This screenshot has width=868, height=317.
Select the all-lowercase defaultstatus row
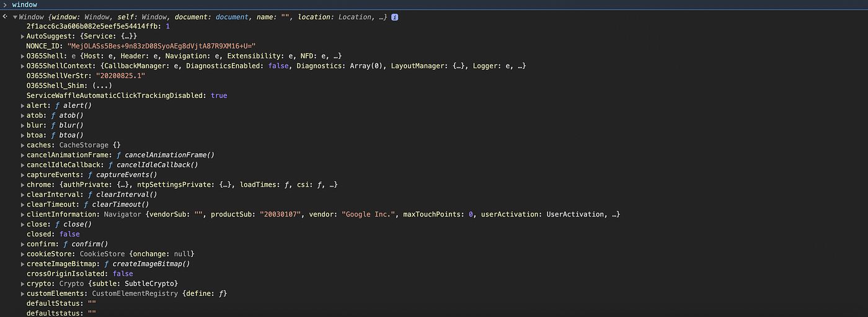[61, 313]
